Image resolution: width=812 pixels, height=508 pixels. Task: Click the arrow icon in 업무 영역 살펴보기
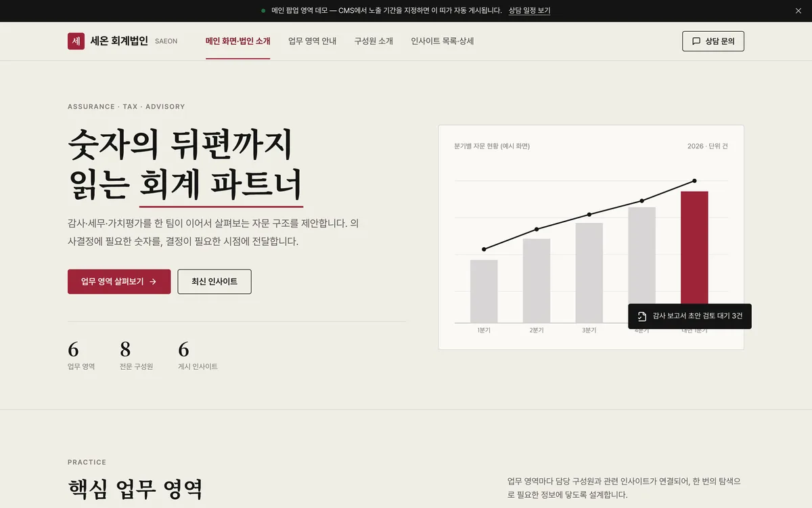click(x=153, y=282)
